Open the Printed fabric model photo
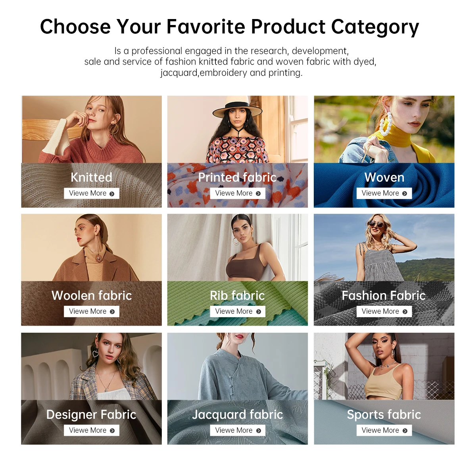This screenshot has width=476, height=464. (x=238, y=129)
